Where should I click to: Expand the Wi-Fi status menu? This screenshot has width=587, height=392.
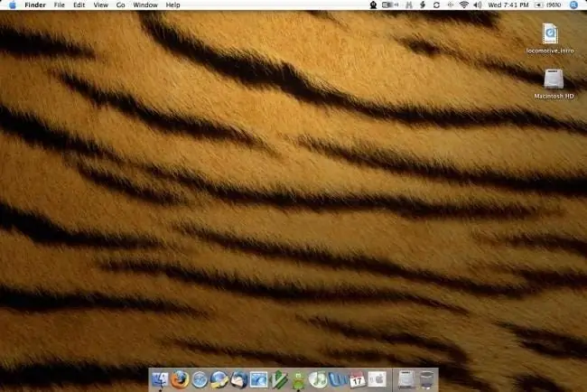464,5
